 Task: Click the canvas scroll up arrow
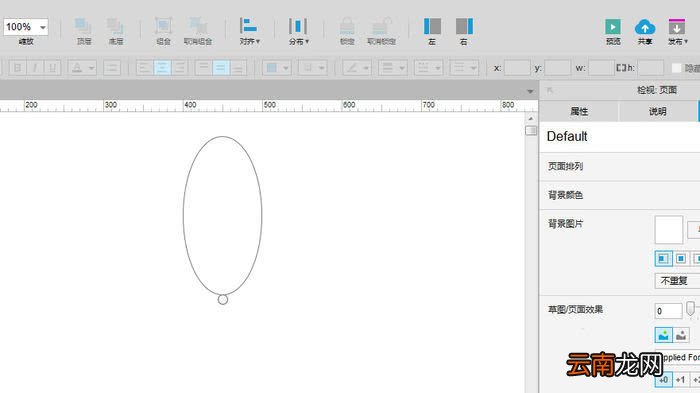(531, 119)
